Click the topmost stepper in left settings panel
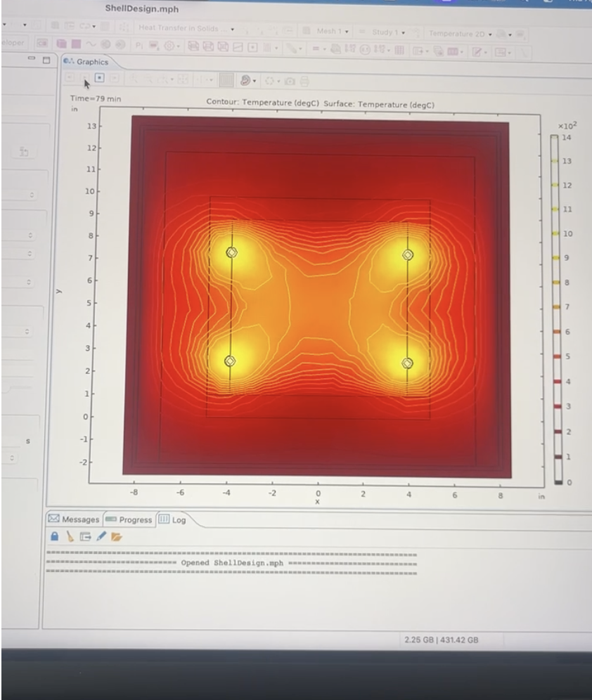Image resolution: width=592 pixels, height=700 pixels. click(31, 195)
